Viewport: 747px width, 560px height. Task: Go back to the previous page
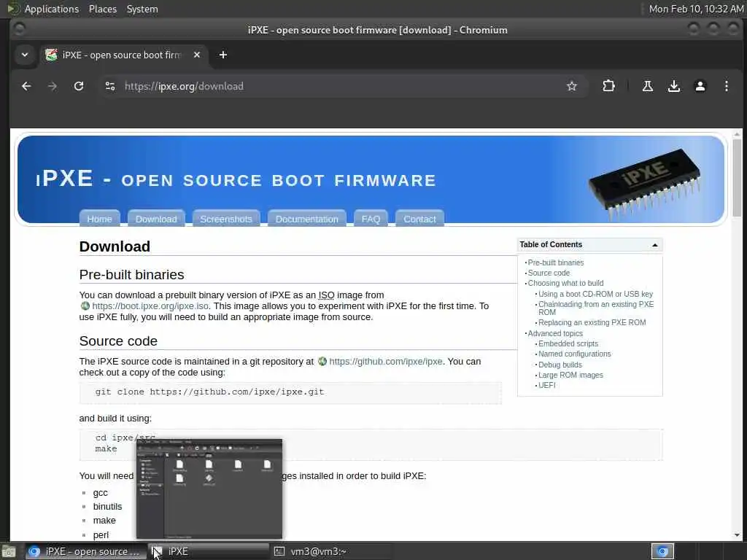tap(26, 86)
